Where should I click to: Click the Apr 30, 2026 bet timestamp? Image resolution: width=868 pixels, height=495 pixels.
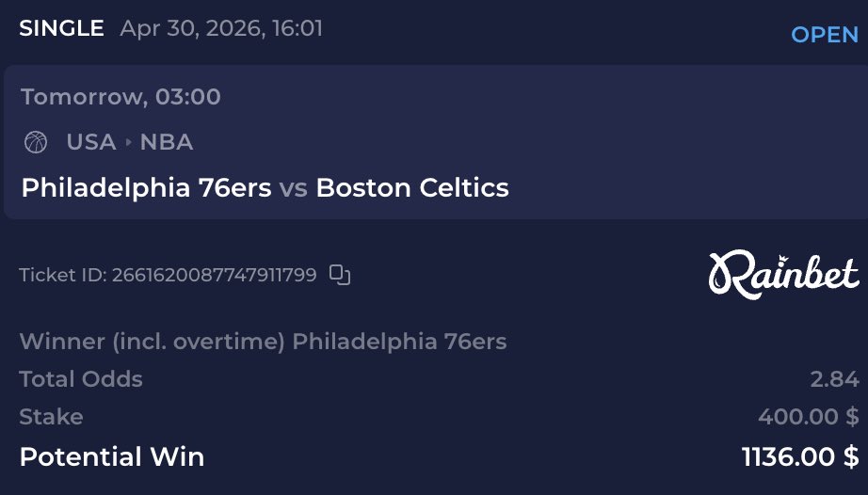[221, 29]
